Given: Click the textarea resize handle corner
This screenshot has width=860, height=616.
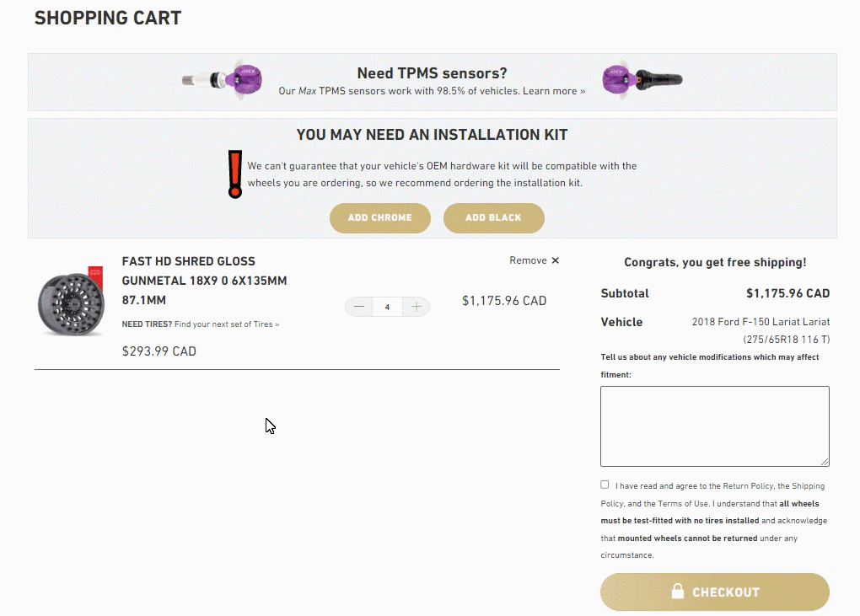Looking at the screenshot, I should [825, 461].
